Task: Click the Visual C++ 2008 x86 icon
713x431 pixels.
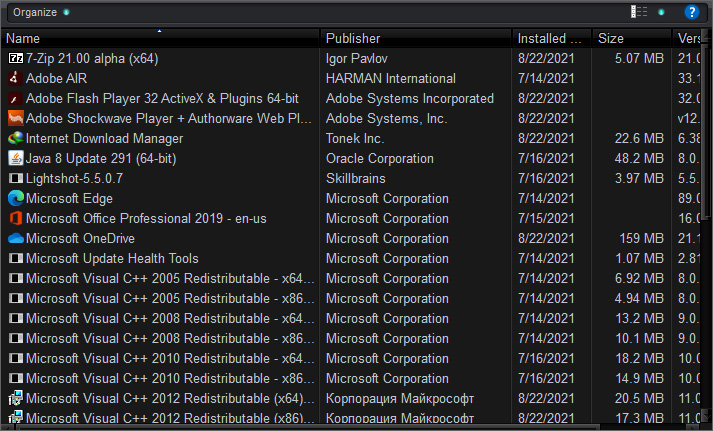Action: (16, 338)
